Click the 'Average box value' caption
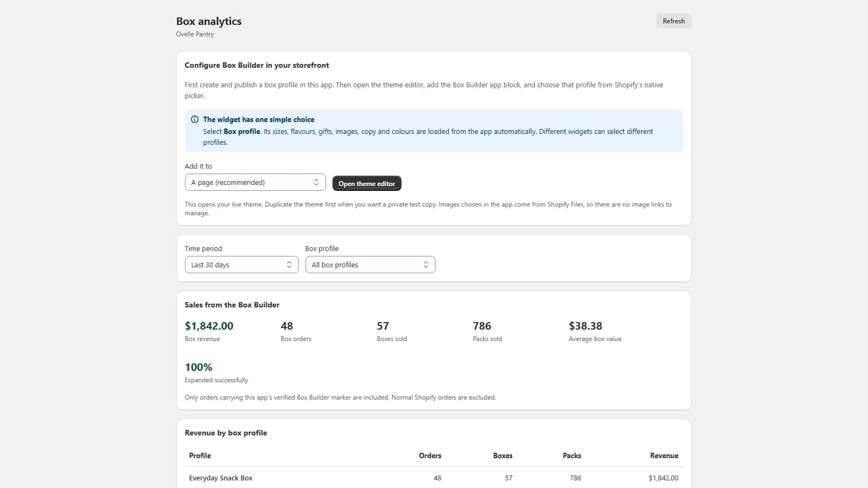This screenshot has height=488, width=868. click(595, 339)
